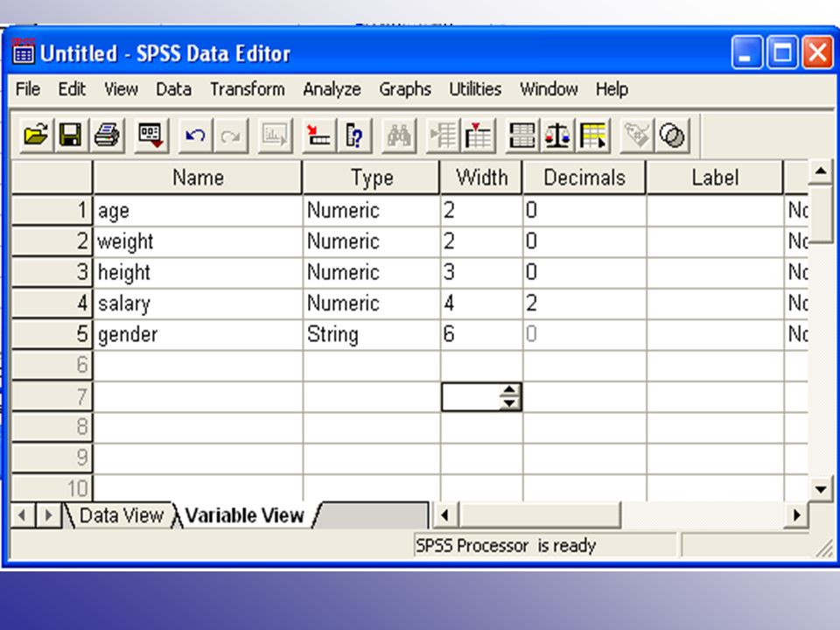Click the Width input field in row 7
This screenshot has height=630, width=840.
[472, 397]
